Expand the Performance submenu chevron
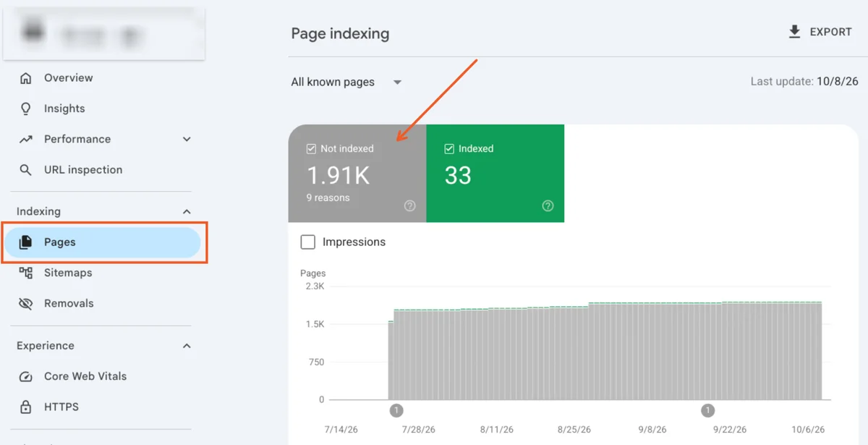This screenshot has width=868, height=445. click(187, 139)
